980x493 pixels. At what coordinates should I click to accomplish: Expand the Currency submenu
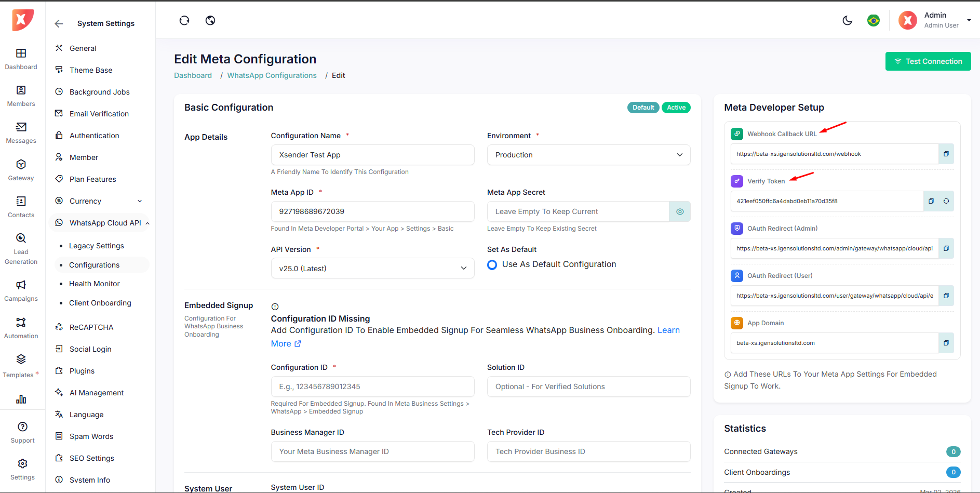pos(139,201)
